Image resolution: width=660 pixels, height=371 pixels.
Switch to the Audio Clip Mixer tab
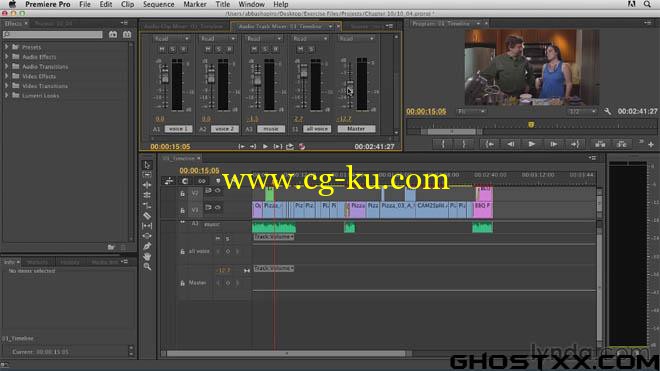point(183,26)
